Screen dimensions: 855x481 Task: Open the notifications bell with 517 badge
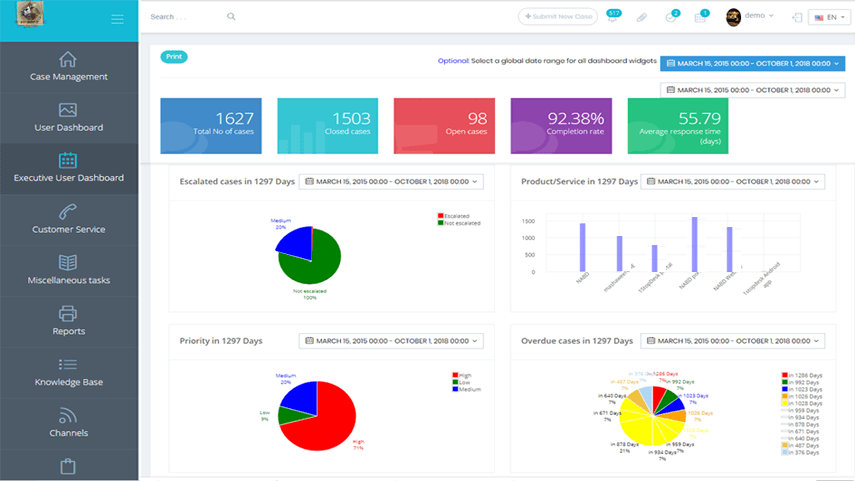coord(612,17)
